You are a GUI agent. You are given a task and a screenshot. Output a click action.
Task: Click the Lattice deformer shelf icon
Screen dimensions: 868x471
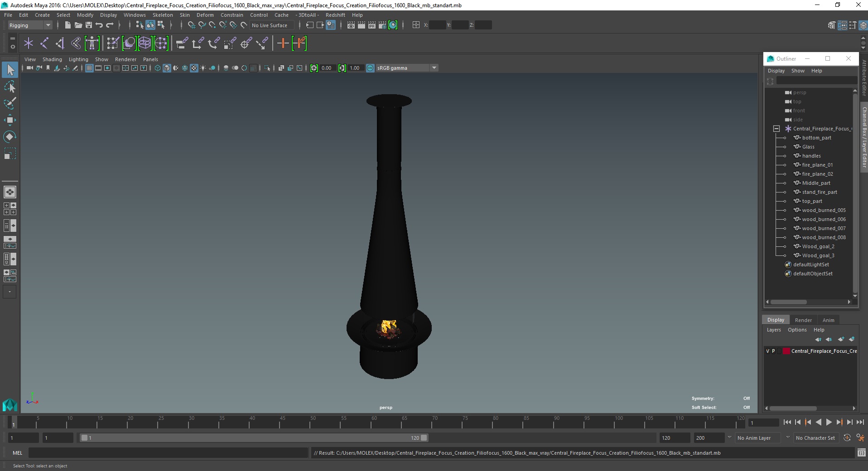pyautogui.click(x=145, y=43)
